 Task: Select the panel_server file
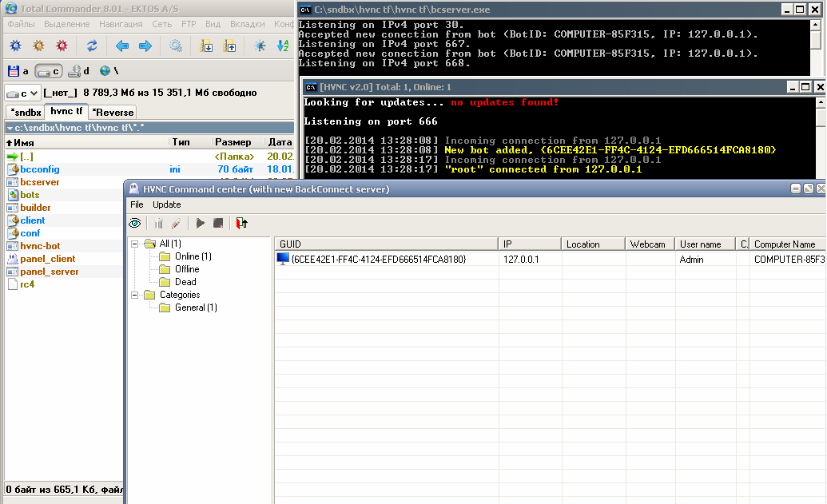coord(49,272)
